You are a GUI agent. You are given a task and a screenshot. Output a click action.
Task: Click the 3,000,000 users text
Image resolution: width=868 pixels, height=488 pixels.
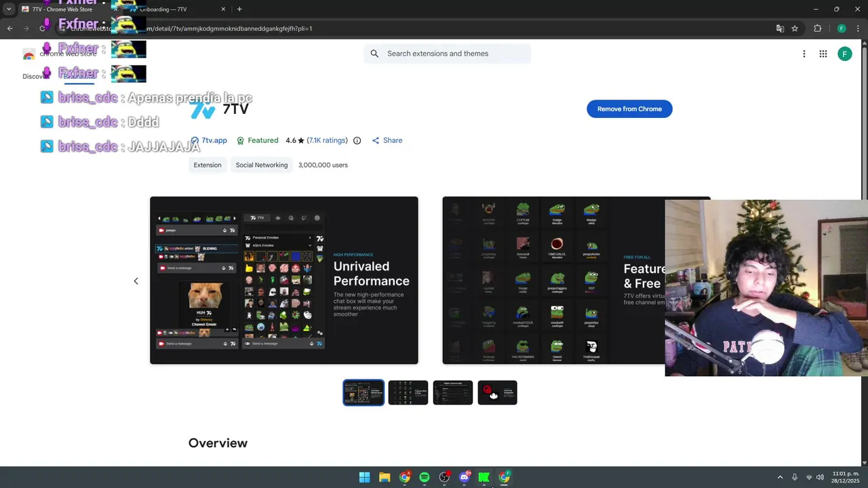tap(323, 165)
